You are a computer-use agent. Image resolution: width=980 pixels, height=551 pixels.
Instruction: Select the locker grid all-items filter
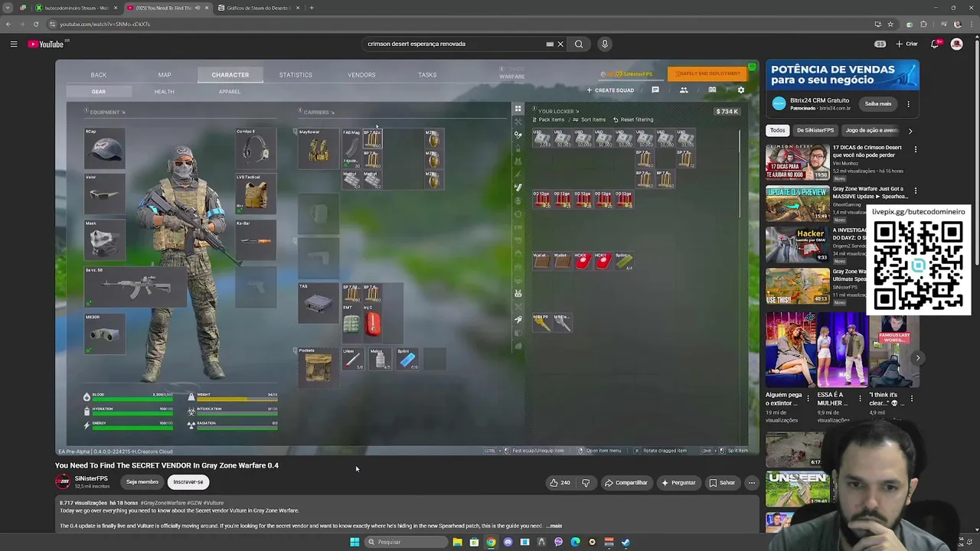[x=518, y=109]
